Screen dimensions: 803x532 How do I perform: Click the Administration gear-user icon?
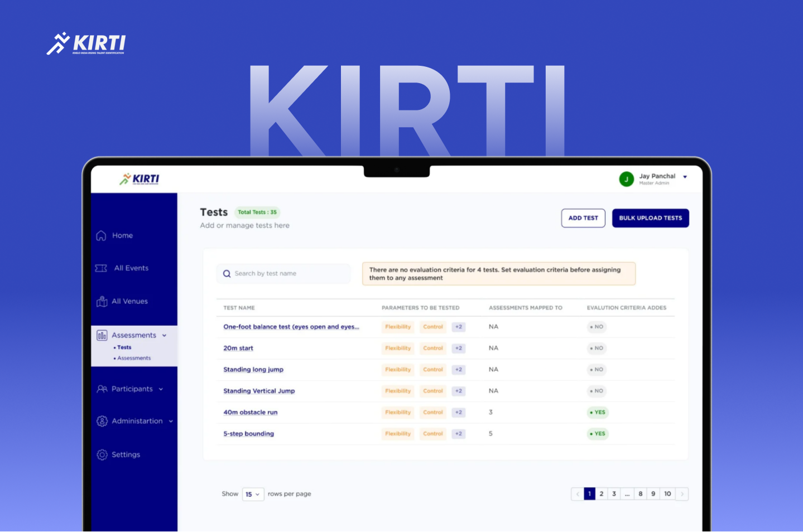[x=102, y=422]
